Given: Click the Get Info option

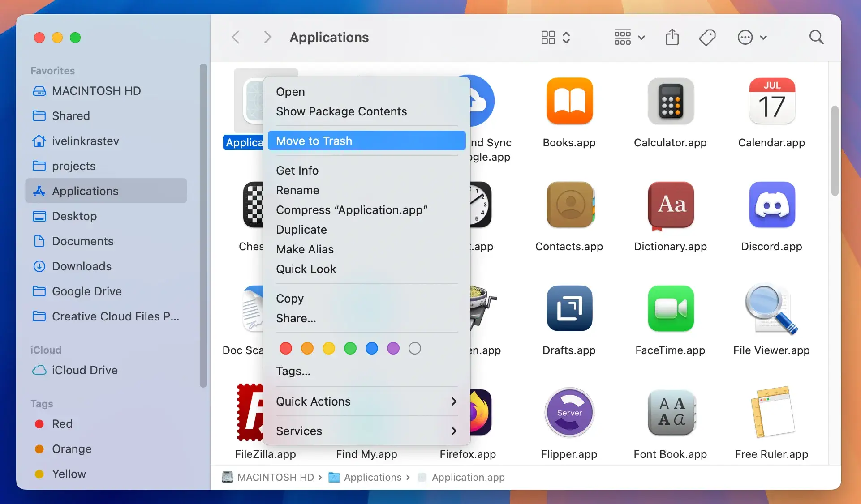Looking at the screenshot, I should 297,171.
